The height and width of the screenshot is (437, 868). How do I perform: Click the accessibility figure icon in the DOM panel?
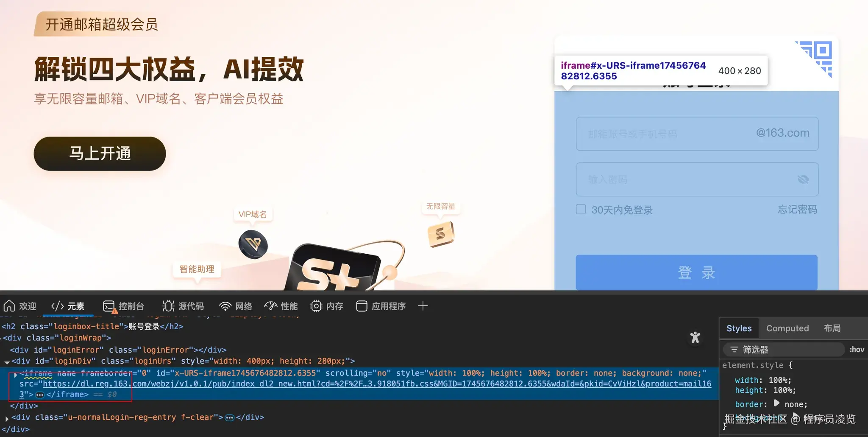pos(695,338)
